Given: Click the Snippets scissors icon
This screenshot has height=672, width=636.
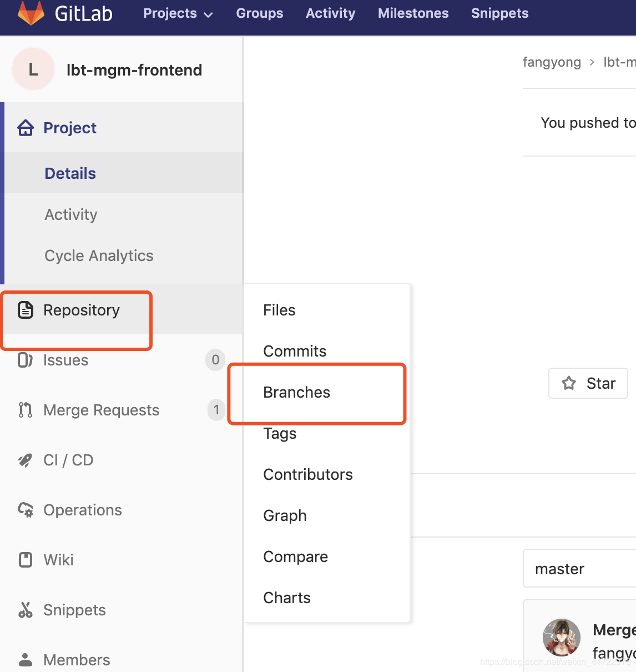Looking at the screenshot, I should click(x=26, y=610).
